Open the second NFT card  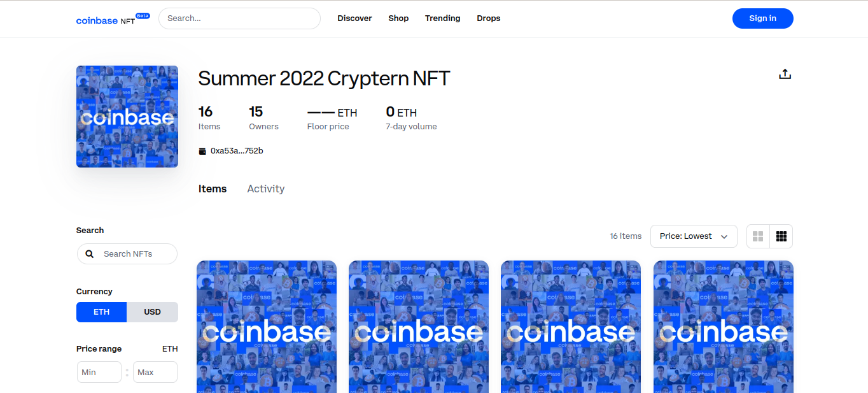[x=419, y=327]
